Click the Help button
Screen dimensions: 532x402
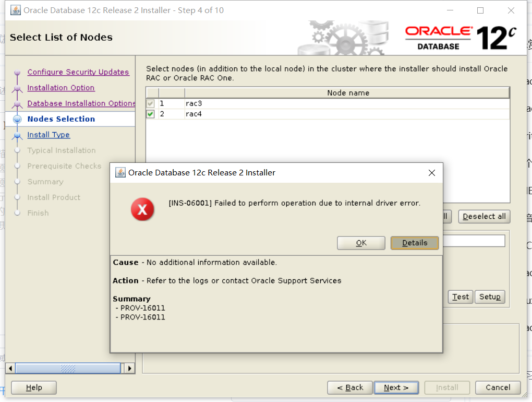tap(34, 387)
